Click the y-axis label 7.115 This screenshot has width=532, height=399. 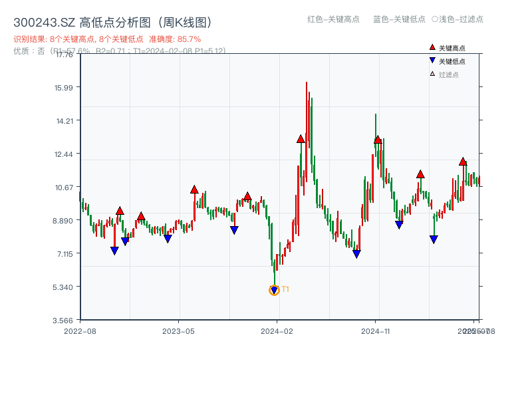[65, 254]
